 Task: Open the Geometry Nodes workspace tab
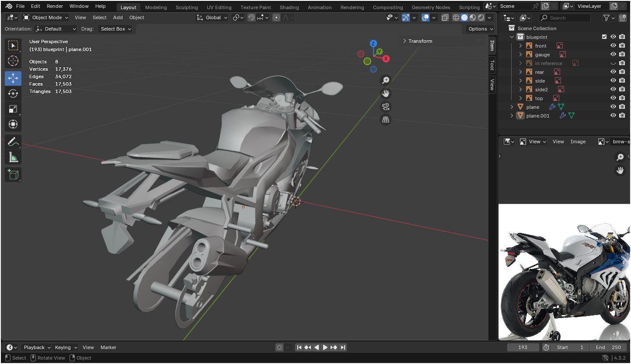pyautogui.click(x=431, y=7)
